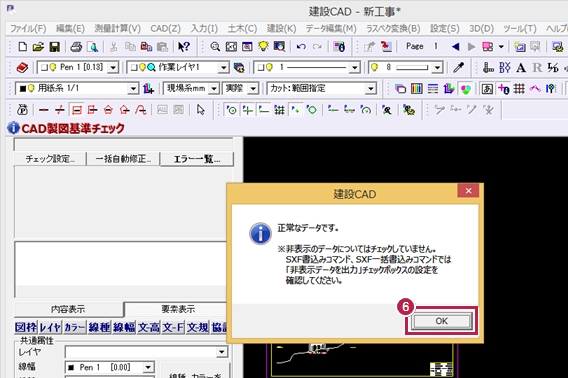Switch to the 内容表示 tab
The width and height of the screenshot is (568, 378).
click(x=68, y=309)
